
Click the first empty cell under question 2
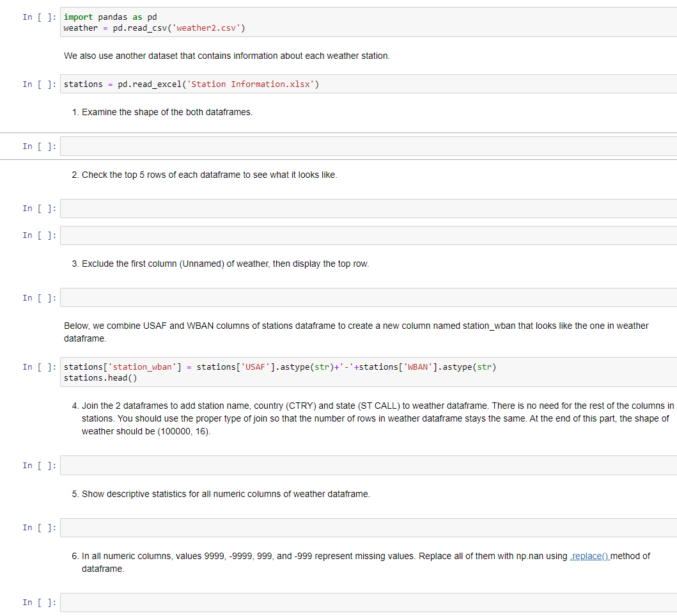[x=320, y=208]
